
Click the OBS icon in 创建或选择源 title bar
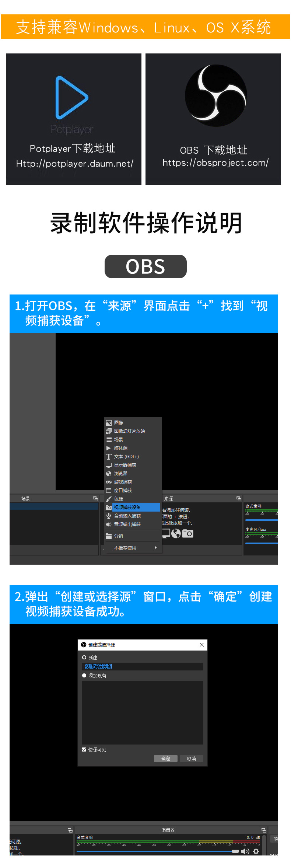coord(84,645)
